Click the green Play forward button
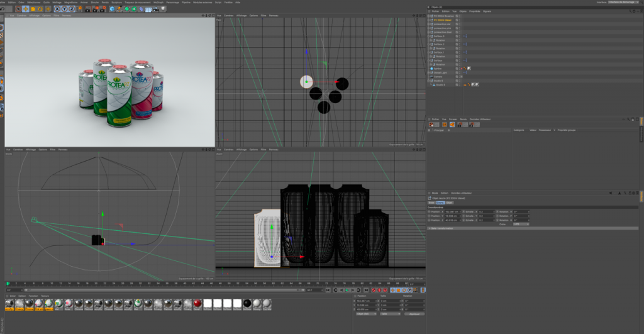The width and height of the screenshot is (644, 334). [x=347, y=290]
